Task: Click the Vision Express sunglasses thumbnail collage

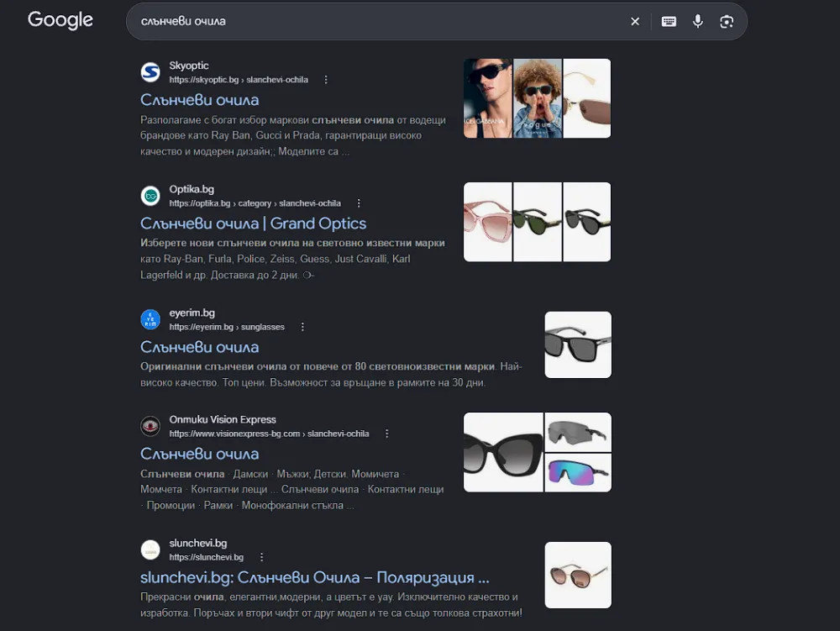Action: point(538,452)
